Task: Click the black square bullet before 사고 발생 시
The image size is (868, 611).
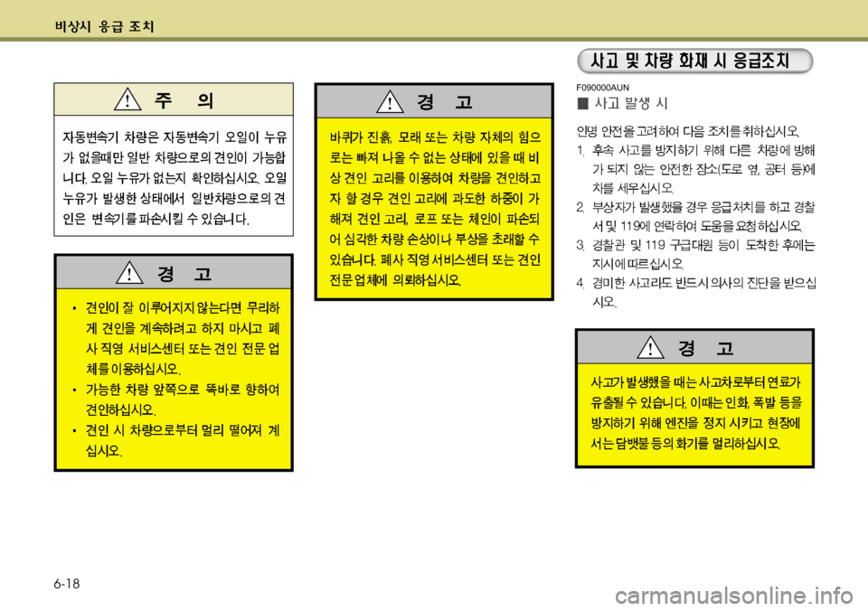Action: coord(582,104)
